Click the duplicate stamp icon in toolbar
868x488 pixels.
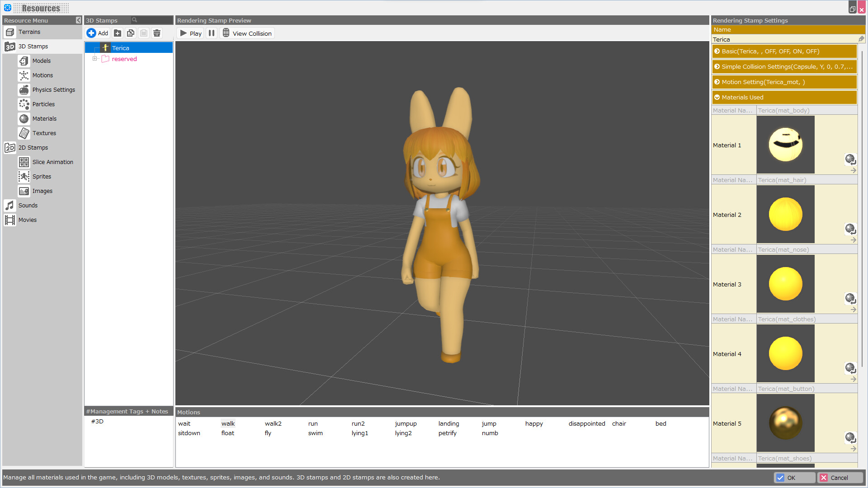point(131,33)
